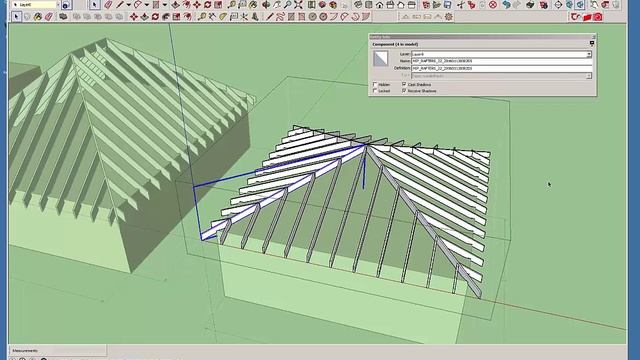This screenshot has height=360, width=640.
Task: Activate the Zoom magnifier tool
Action: point(287,5)
